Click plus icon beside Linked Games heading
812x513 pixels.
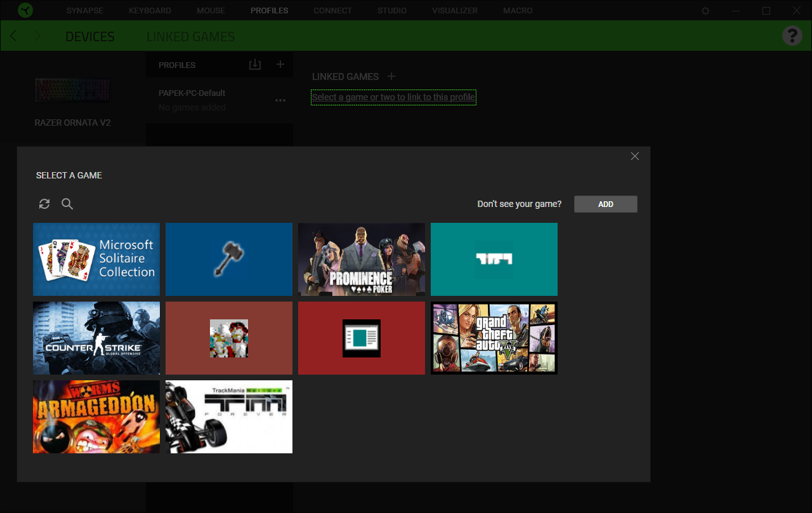click(391, 76)
